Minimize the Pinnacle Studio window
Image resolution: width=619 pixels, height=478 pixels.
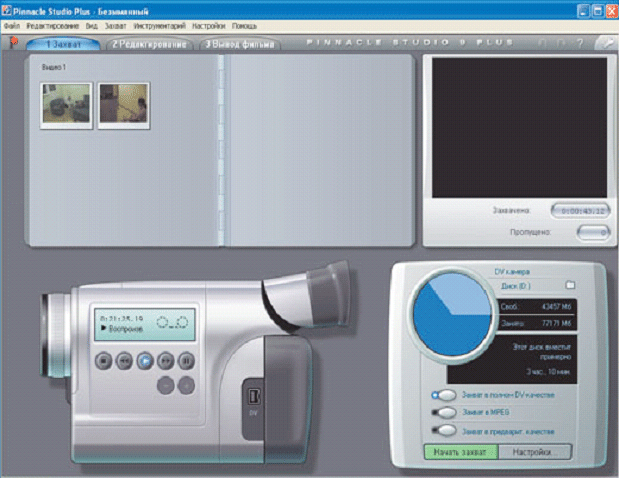coord(583,11)
